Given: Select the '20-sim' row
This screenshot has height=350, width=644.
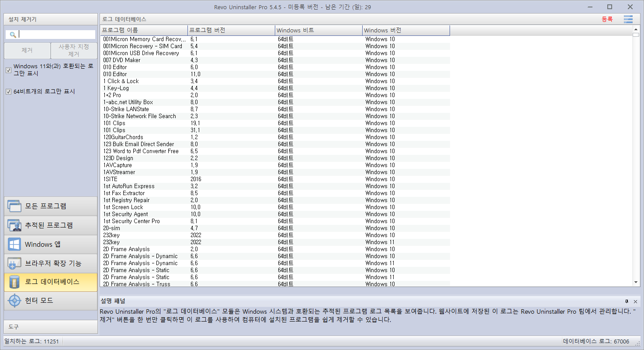Looking at the screenshot, I should pos(275,228).
